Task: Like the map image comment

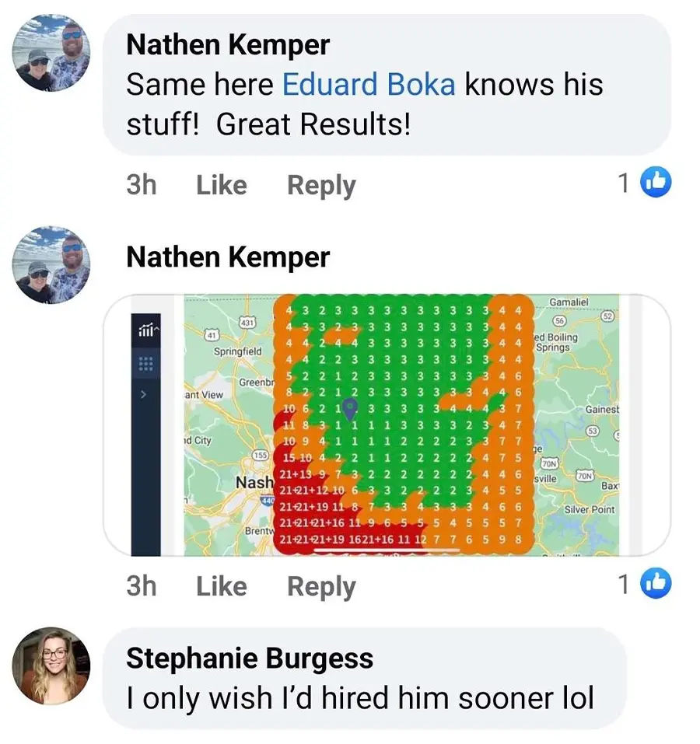Action: [222, 586]
